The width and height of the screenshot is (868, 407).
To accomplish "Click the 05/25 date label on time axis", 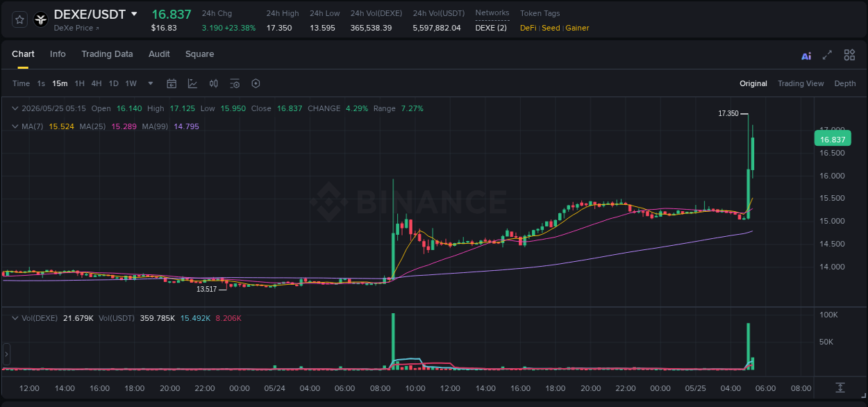I will tap(696, 388).
